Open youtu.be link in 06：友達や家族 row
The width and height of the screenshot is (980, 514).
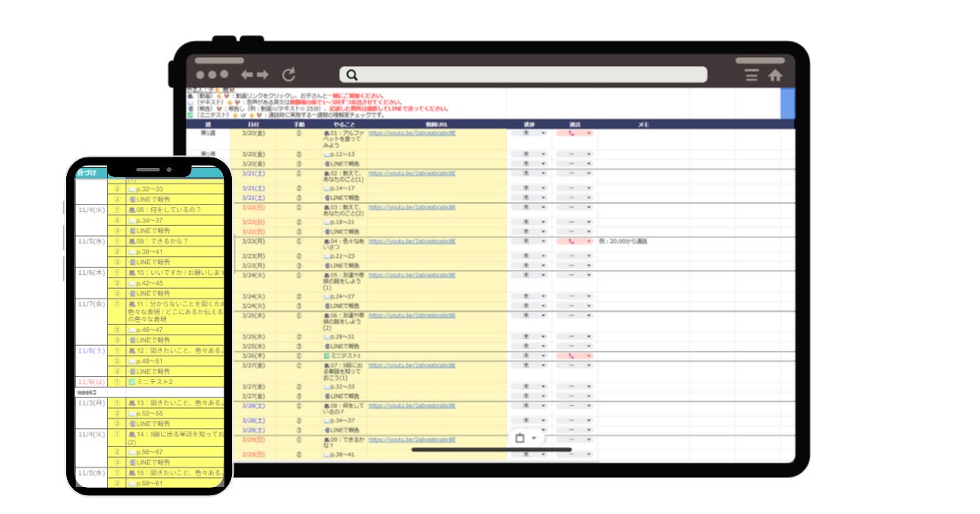[412, 315]
